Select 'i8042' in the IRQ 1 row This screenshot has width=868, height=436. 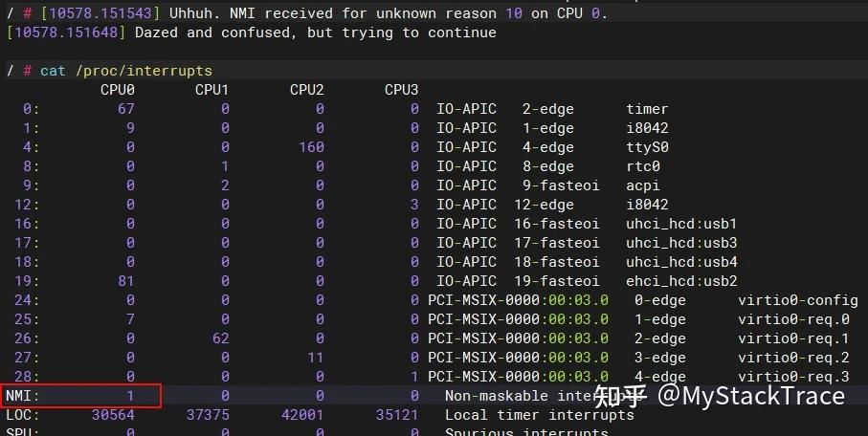coord(647,128)
